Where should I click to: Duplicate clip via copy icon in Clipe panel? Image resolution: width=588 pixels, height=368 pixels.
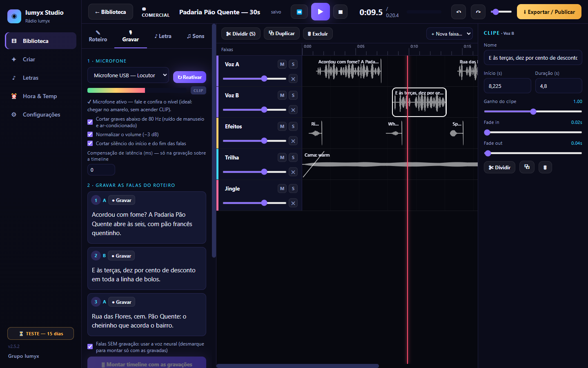pyautogui.click(x=527, y=167)
